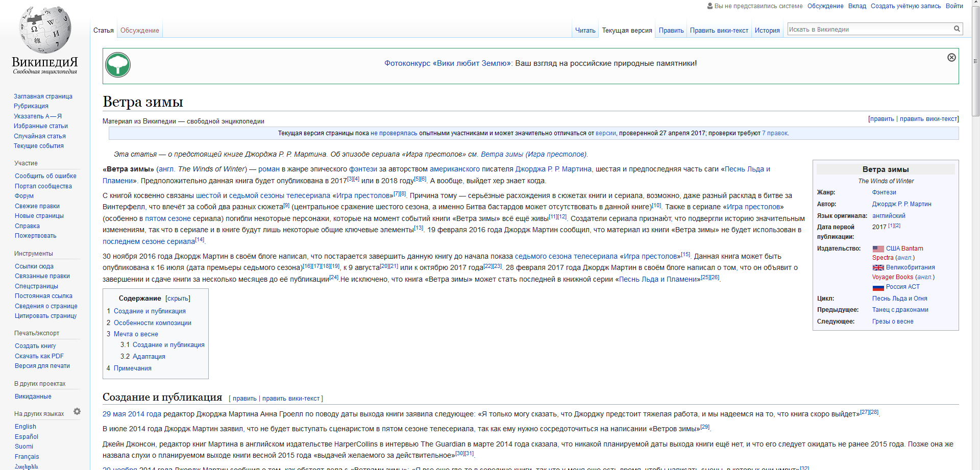Click Сообщить об ошибке link

[x=45, y=176]
